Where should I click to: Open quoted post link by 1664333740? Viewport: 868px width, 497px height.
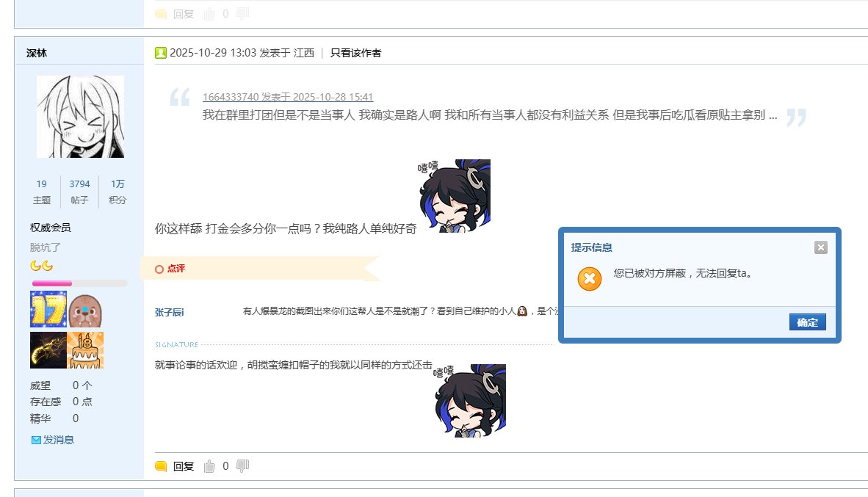pos(288,97)
